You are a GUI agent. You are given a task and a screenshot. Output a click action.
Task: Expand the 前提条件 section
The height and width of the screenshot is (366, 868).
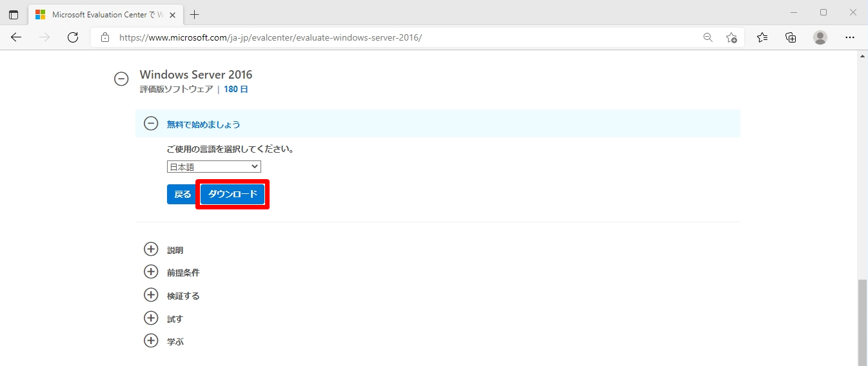tap(151, 272)
